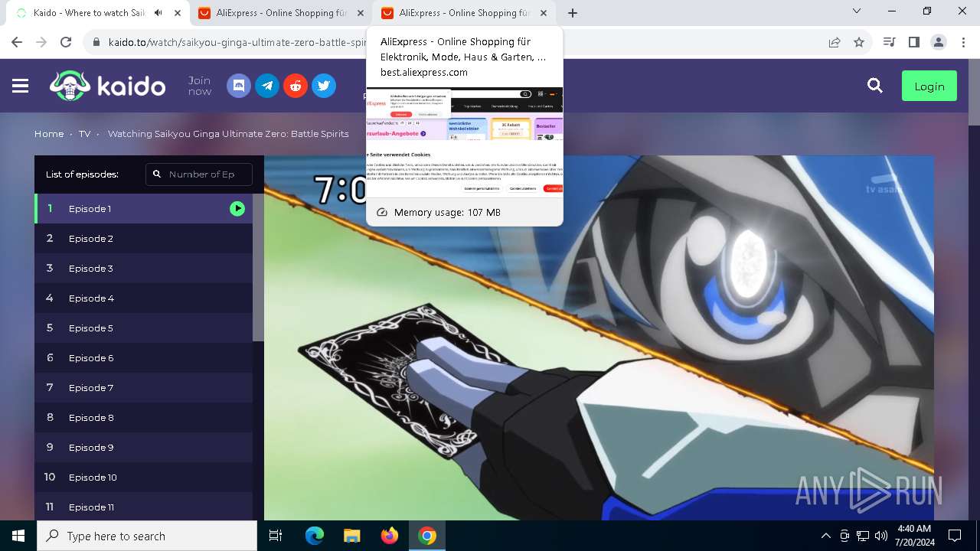Open the tab search dropdown chevron
The image size is (980, 551).
pos(857,11)
